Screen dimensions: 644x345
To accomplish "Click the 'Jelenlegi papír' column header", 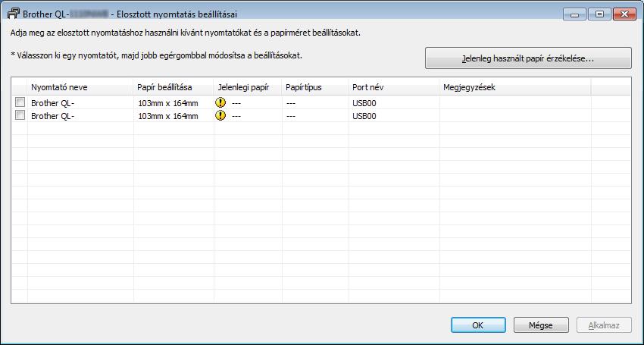I will tap(248, 87).
